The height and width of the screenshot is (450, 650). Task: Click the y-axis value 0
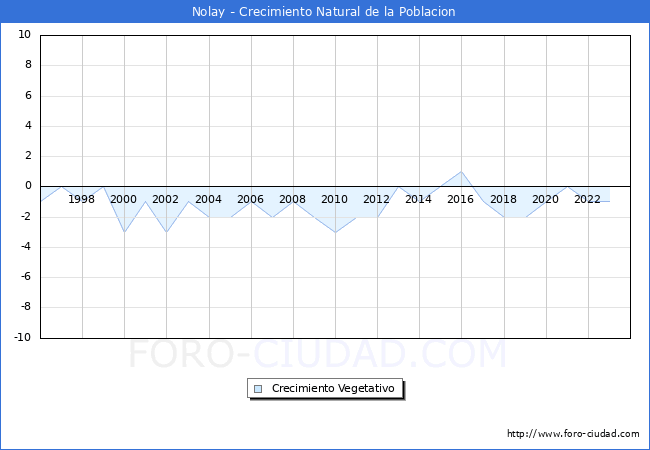28,186
